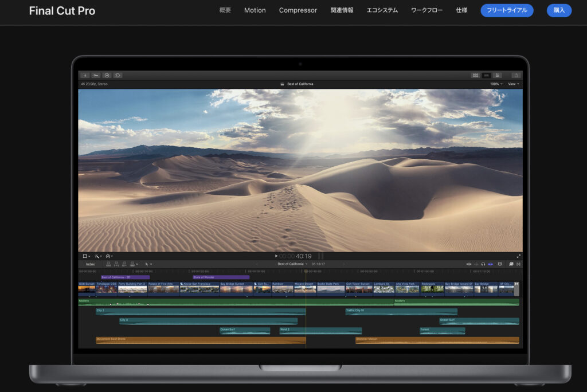Image resolution: width=587 pixels, height=392 pixels.
Task: Open the keyword editor key icon
Action: click(x=96, y=75)
